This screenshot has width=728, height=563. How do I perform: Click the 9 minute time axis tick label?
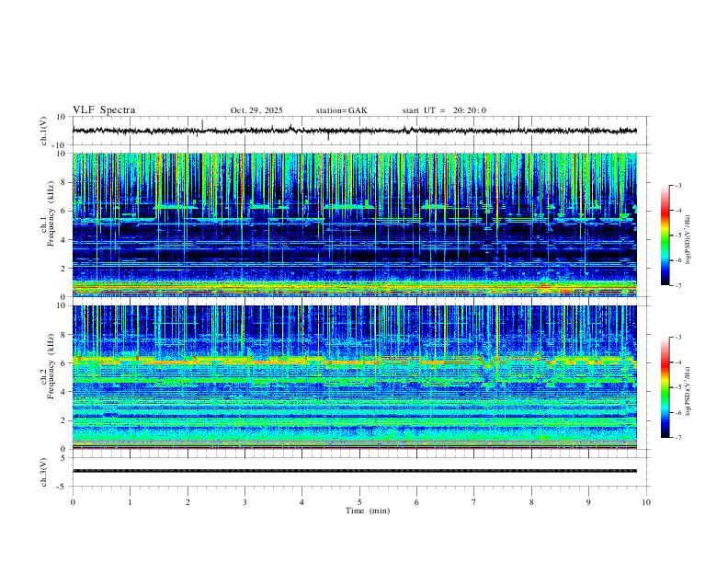[x=588, y=502]
